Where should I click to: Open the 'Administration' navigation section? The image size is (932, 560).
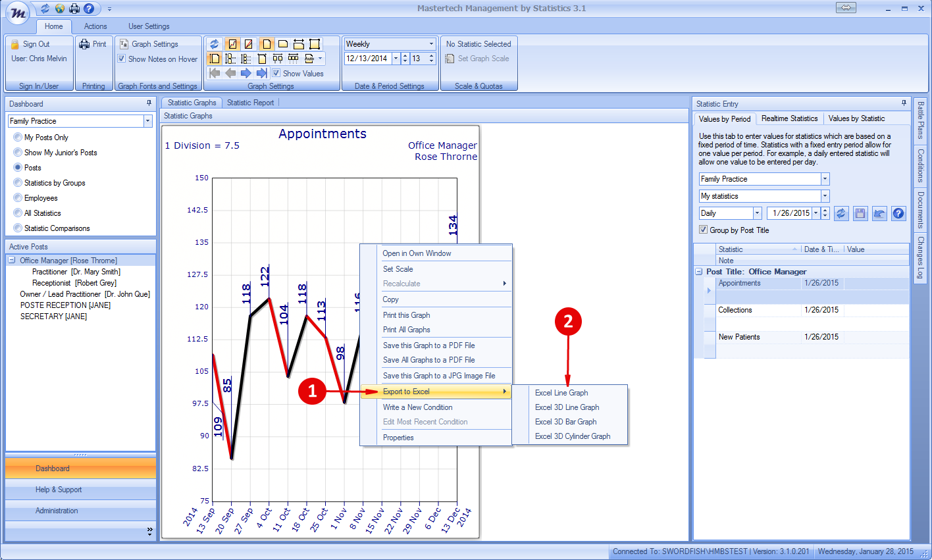click(x=80, y=511)
